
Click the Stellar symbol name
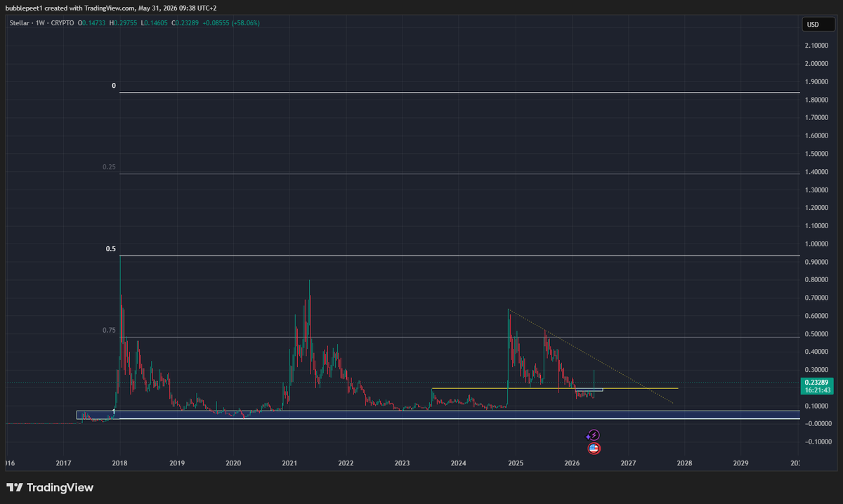pyautogui.click(x=19, y=23)
